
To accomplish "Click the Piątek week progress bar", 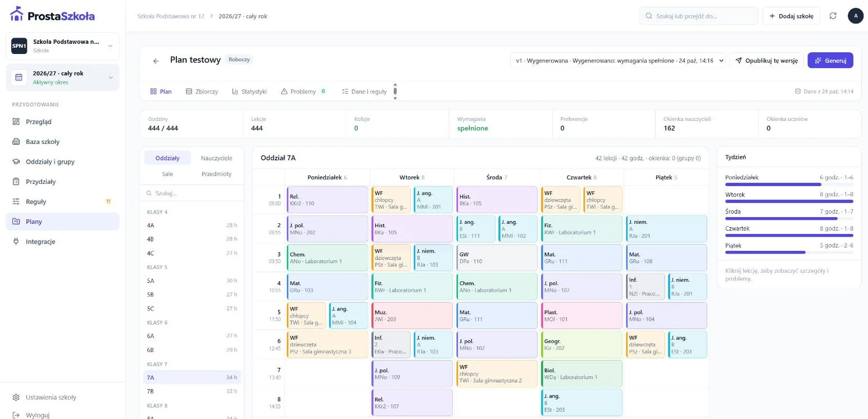I will (x=789, y=253).
